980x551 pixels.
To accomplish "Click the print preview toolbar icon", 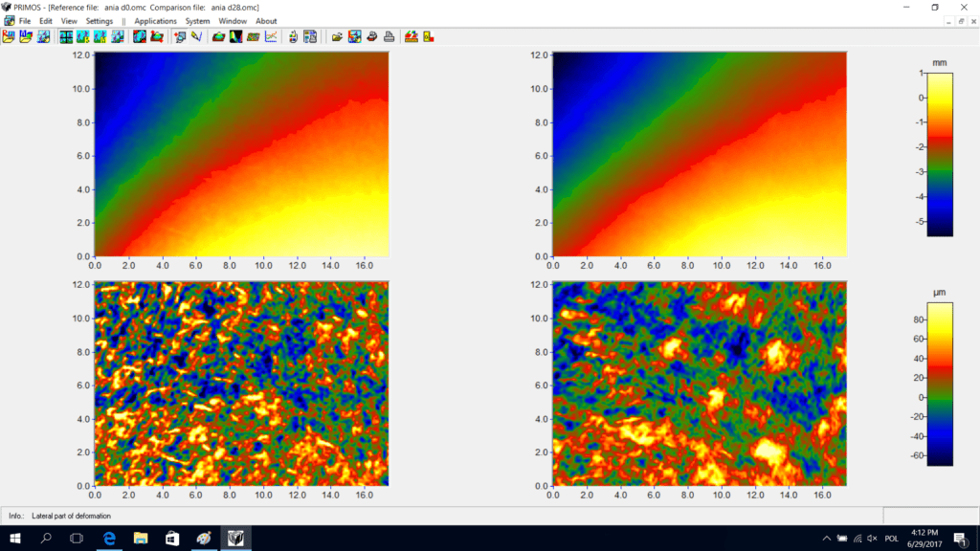I will pos(372,37).
